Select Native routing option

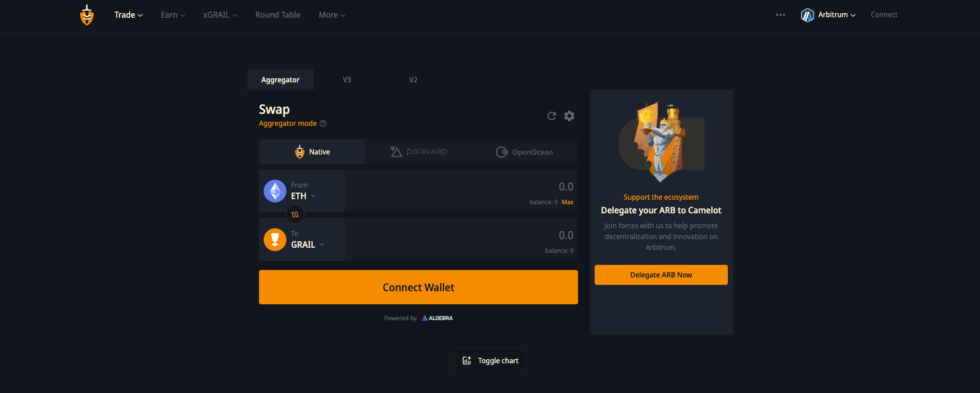coord(312,152)
